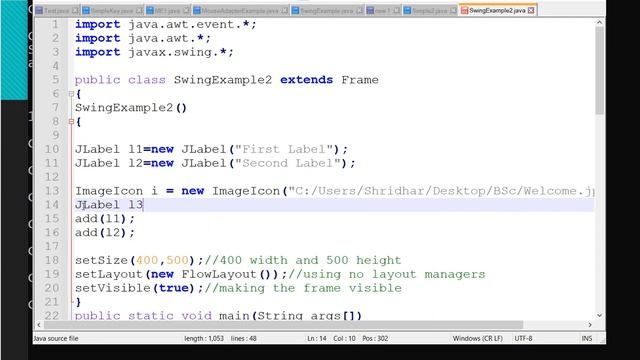This screenshot has height=360, width=640.
Task: Click the text 'SwingExample2()' on line 7
Action: pyautogui.click(x=131, y=108)
